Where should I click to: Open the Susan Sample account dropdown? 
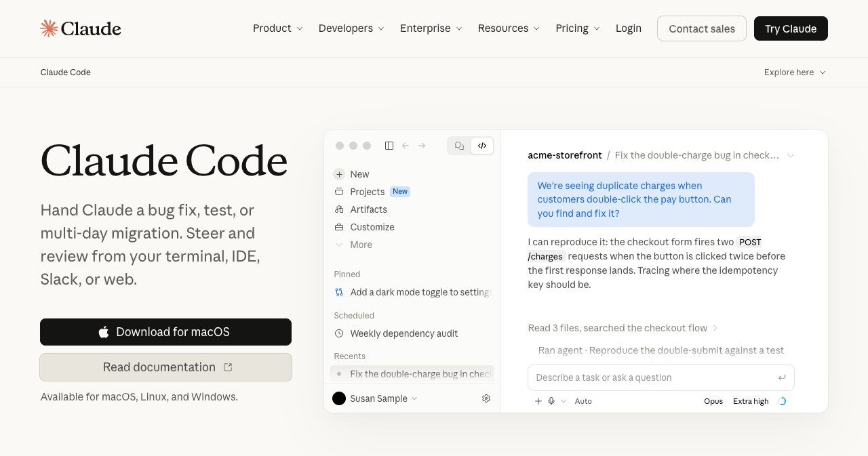[x=383, y=398]
